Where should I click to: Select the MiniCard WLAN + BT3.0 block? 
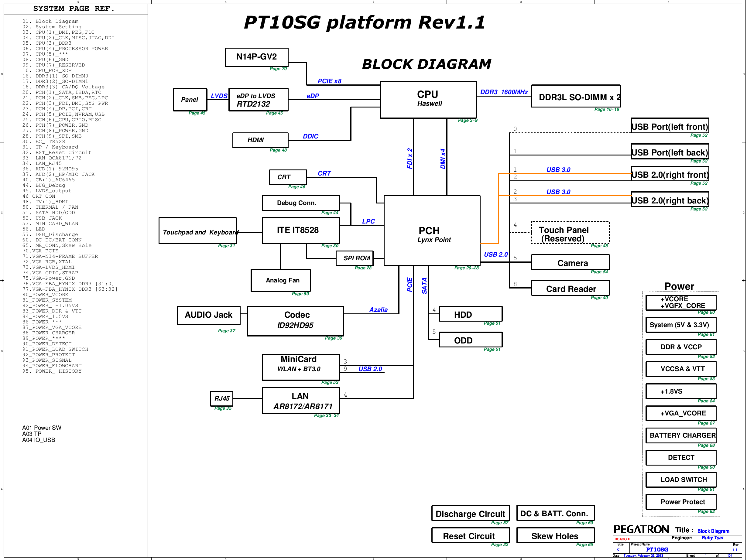pos(301,367)
